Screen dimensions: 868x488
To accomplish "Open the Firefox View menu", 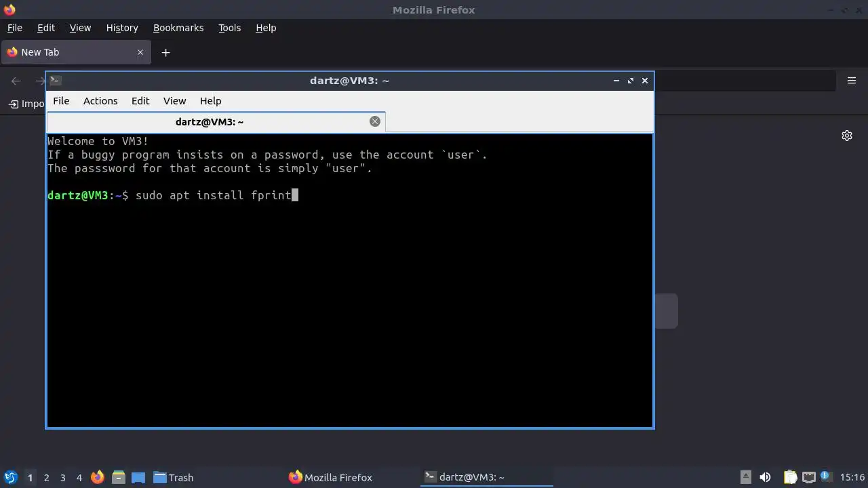I will coord(80,28).
